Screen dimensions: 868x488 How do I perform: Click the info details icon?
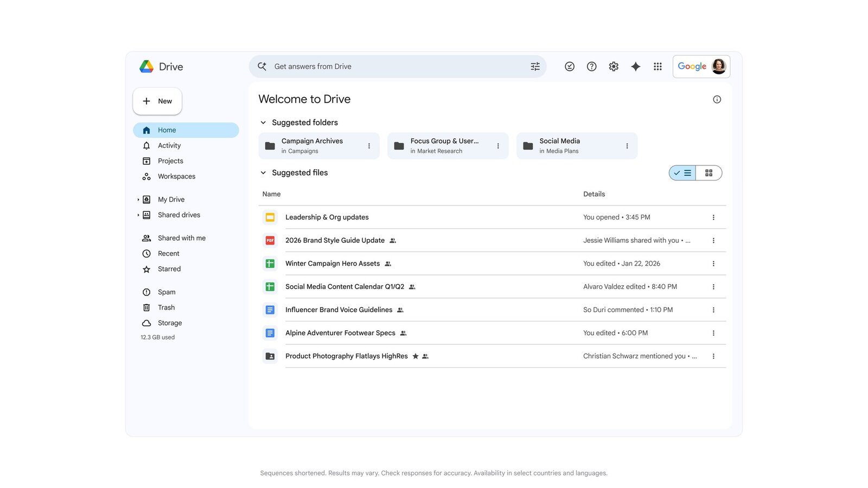(717, 99)
